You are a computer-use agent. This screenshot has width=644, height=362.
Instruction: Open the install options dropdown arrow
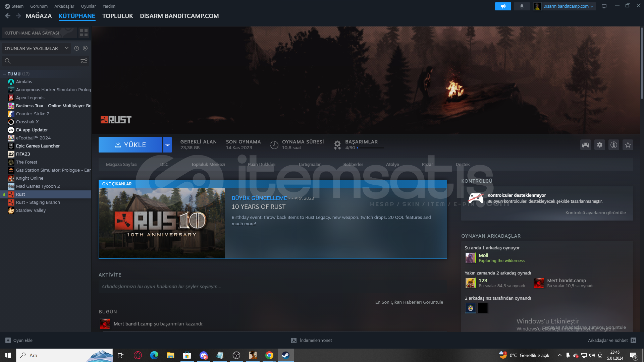click(x=167, y=145)
